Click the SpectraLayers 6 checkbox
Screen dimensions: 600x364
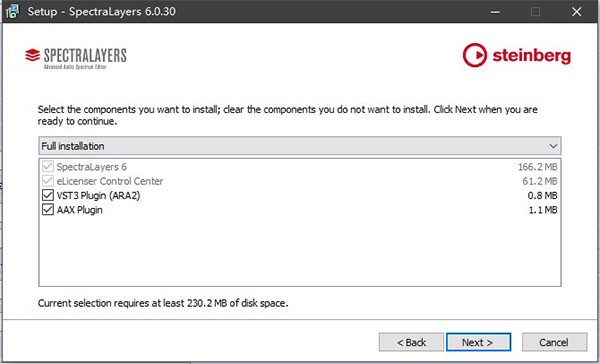click(48, 166)
